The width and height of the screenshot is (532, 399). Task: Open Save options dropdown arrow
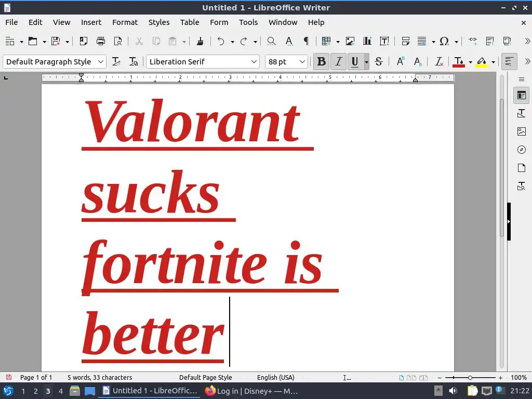[x=67, y=42]
